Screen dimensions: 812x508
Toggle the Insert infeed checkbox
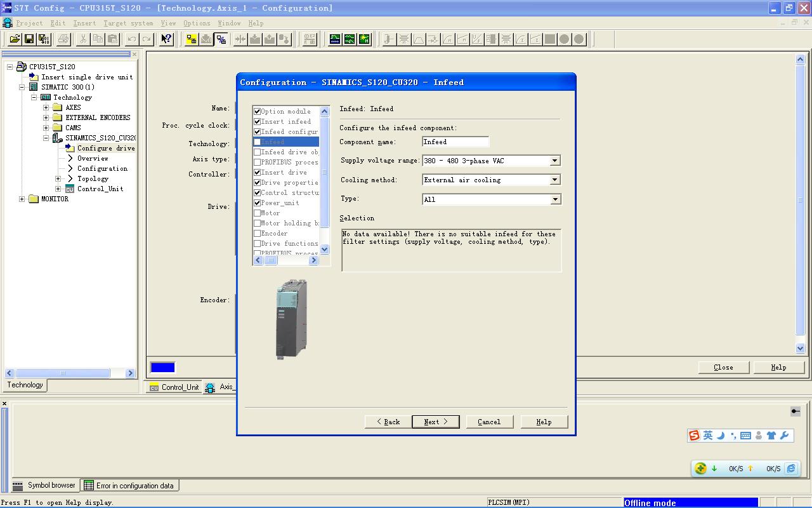257,121
